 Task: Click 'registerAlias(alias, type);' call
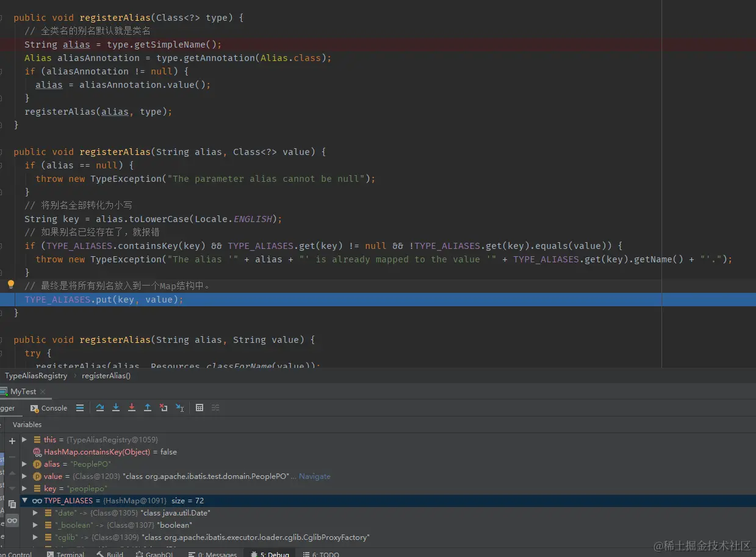coord(98,112)
